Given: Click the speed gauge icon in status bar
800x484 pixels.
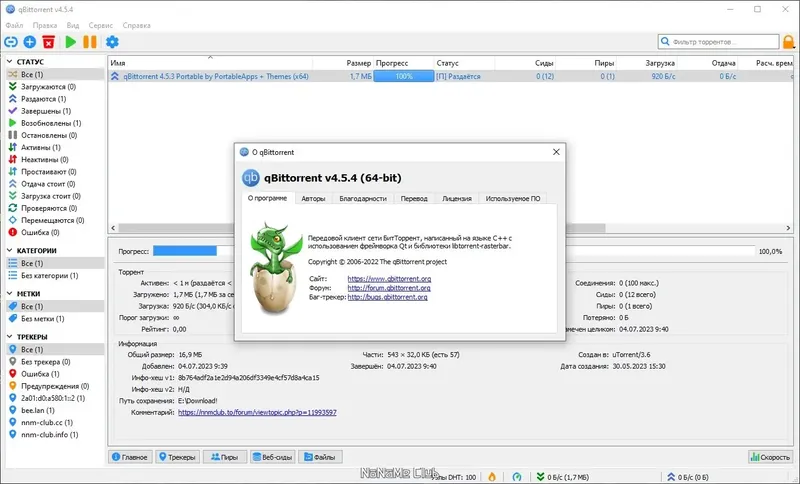Looking at the screenshot, I should (x=517, y=477).
